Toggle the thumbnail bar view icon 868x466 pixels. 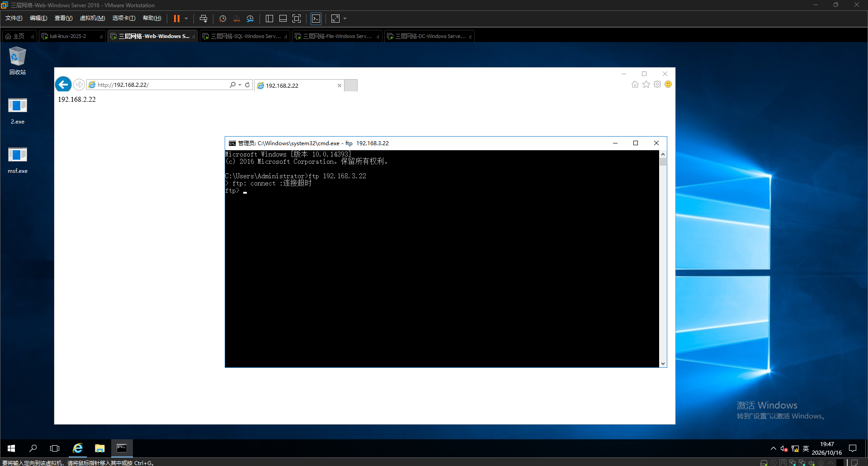283,19
